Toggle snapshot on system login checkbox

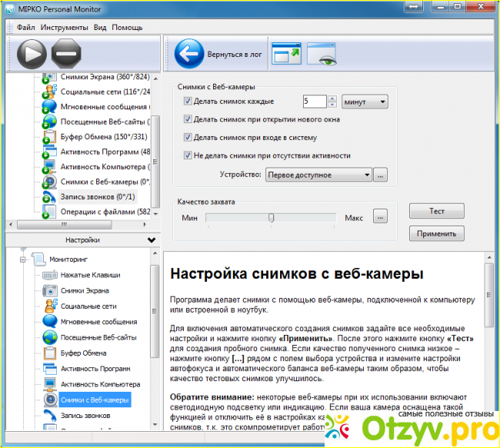(x=187, y=138)
